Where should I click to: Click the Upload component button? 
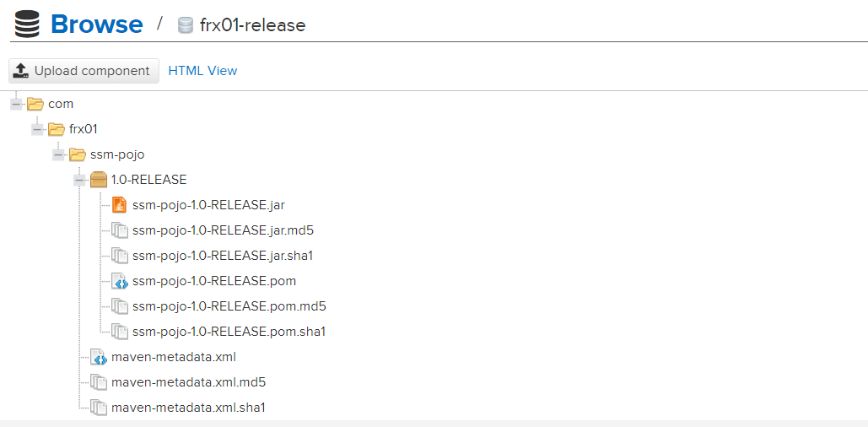(84, 71)
